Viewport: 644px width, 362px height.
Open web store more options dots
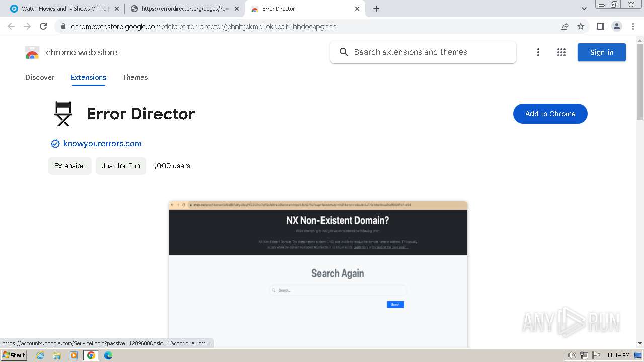538,52
